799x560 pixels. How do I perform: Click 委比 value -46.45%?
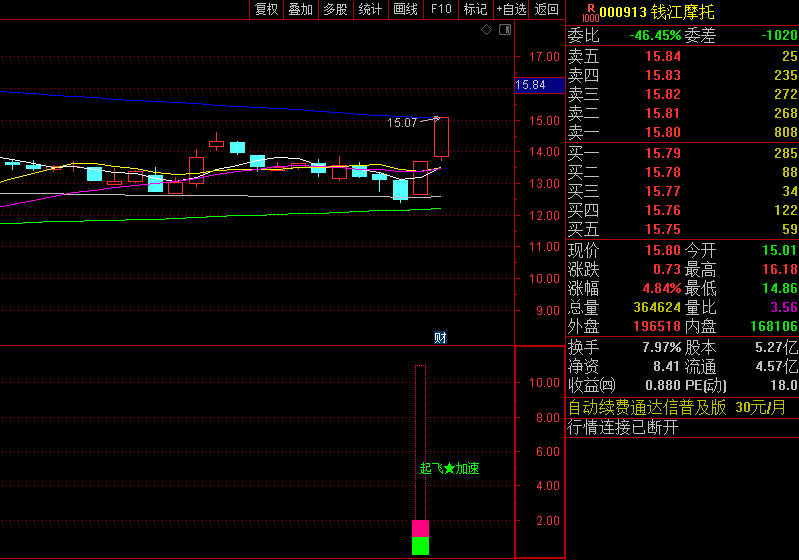coord(655,35)
